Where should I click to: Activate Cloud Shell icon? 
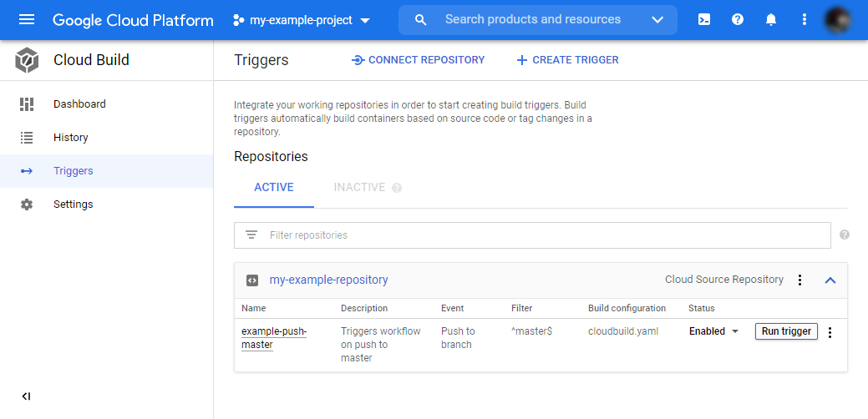coord(704,20)
